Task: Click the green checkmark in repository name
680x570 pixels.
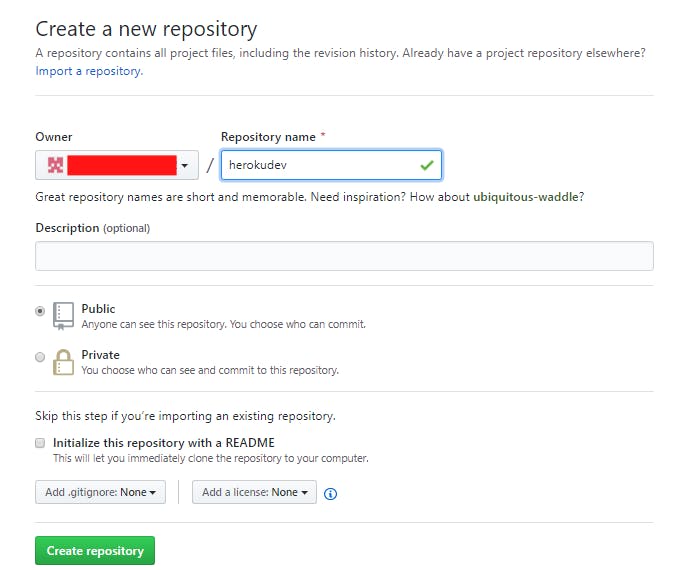Action: 427,165
